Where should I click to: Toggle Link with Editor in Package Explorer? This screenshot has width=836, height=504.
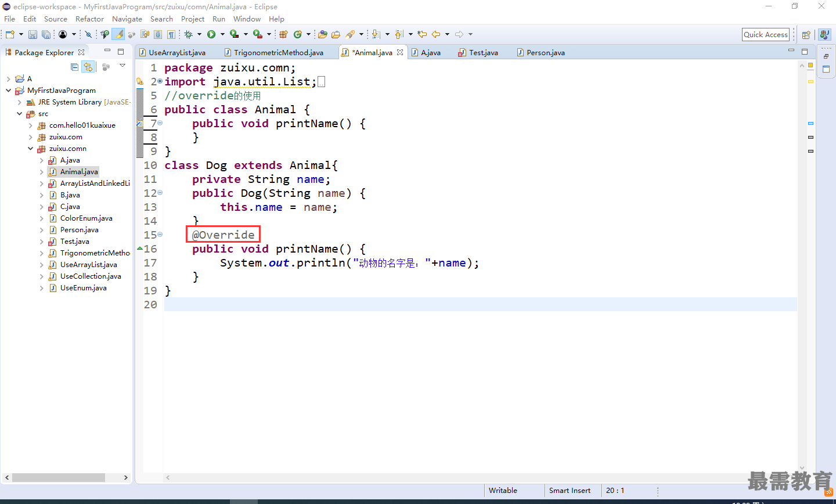88,67
